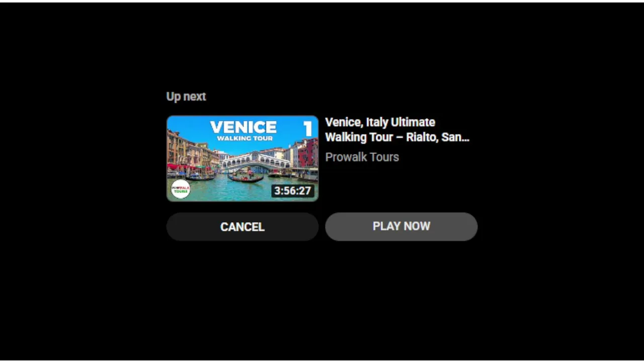
Task: Click the VENICE headline on the thumbnail
Action: [x=243, y=127]
